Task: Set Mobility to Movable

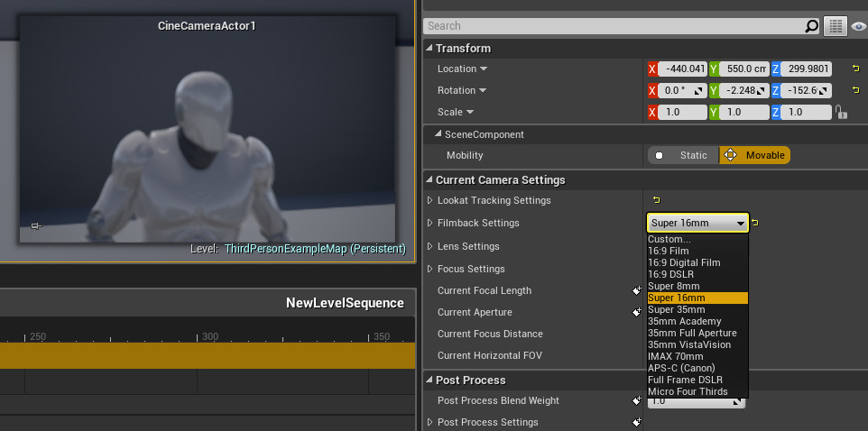Action: coord(755,155)
